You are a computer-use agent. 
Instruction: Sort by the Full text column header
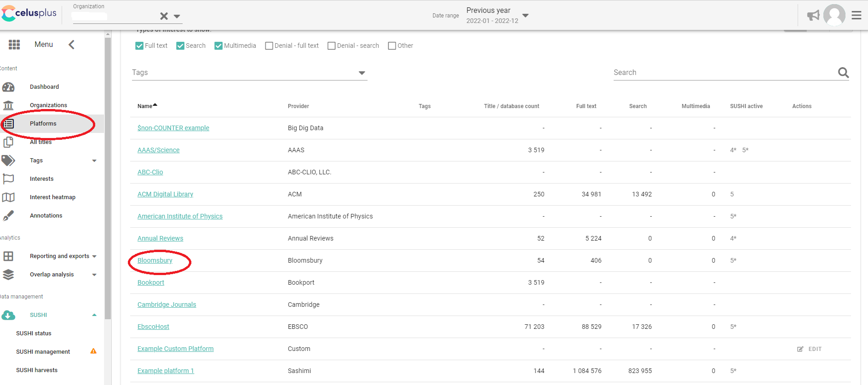pyautogui.click(x=586, y=106)
